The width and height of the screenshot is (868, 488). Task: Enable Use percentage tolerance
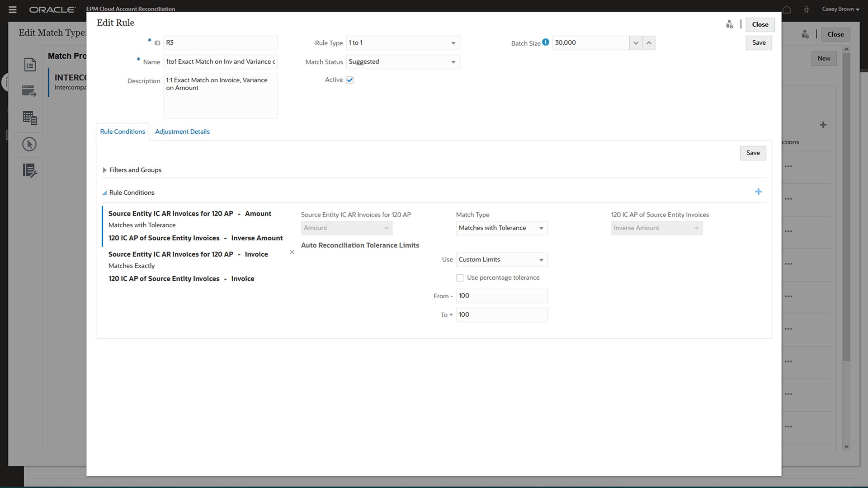click(x=460, y=277)
